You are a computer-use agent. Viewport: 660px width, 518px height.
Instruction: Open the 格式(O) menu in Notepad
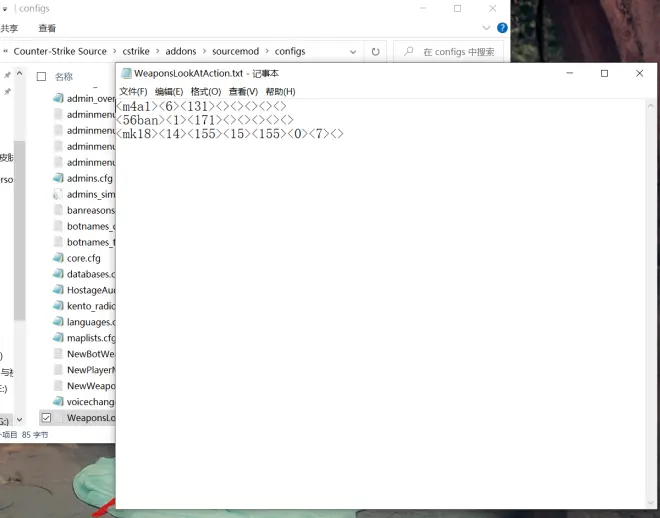click(206, 91)
